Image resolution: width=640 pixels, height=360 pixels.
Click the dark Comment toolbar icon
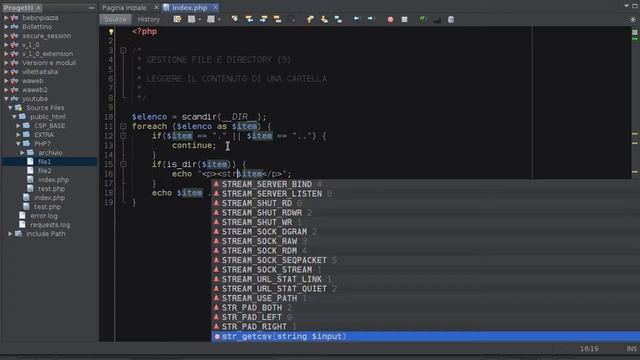(x=437, y=19)
